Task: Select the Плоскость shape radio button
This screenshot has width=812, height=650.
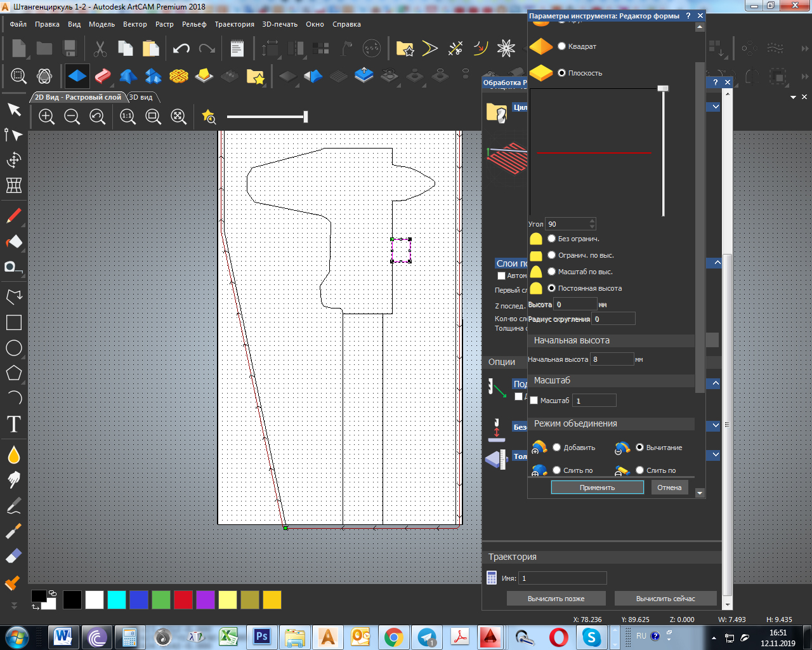Action: (x=561, y=73)
